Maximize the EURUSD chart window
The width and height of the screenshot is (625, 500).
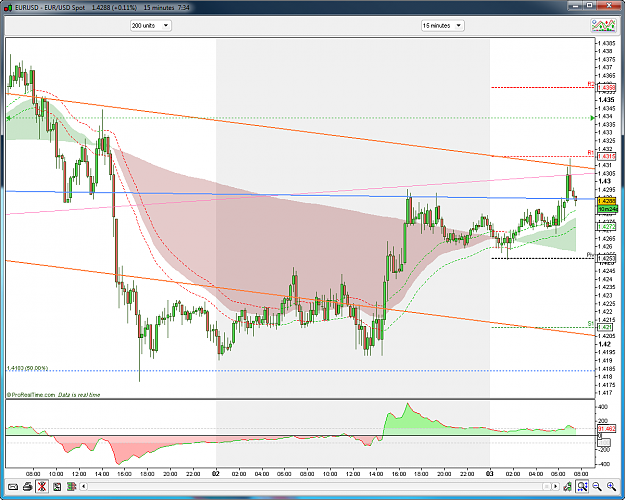click(x=590, y=5)
